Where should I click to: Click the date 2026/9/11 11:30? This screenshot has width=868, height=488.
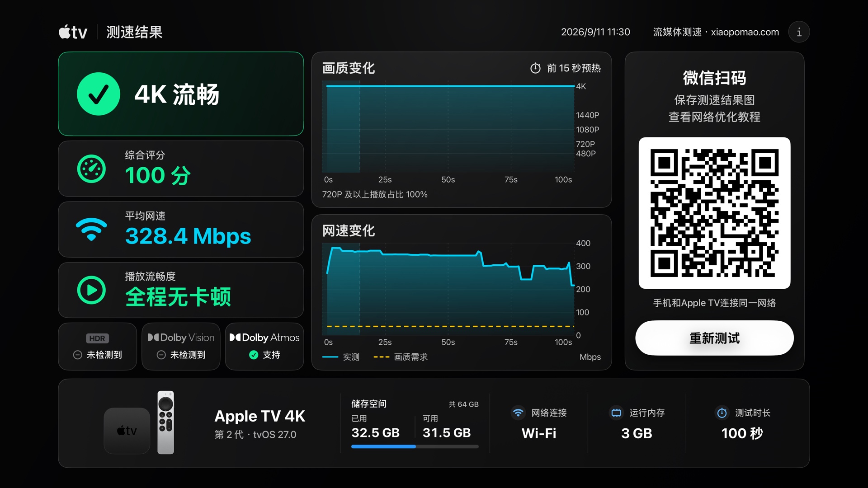click(x=595, y=32)
